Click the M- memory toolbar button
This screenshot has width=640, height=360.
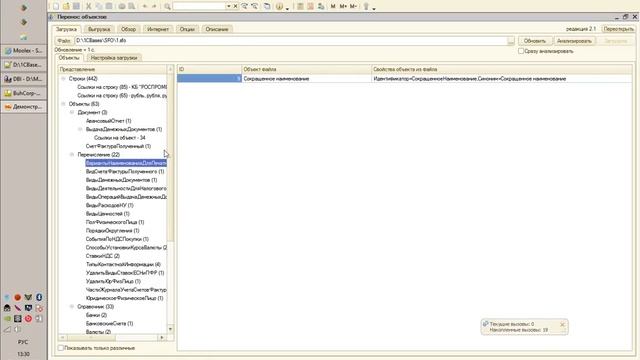[353, 6]
